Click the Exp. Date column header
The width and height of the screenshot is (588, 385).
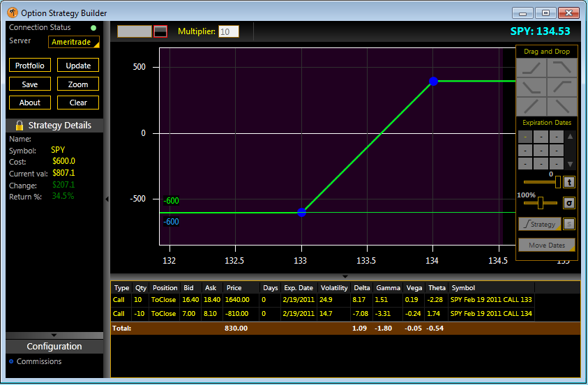click(x=299, y=287)
